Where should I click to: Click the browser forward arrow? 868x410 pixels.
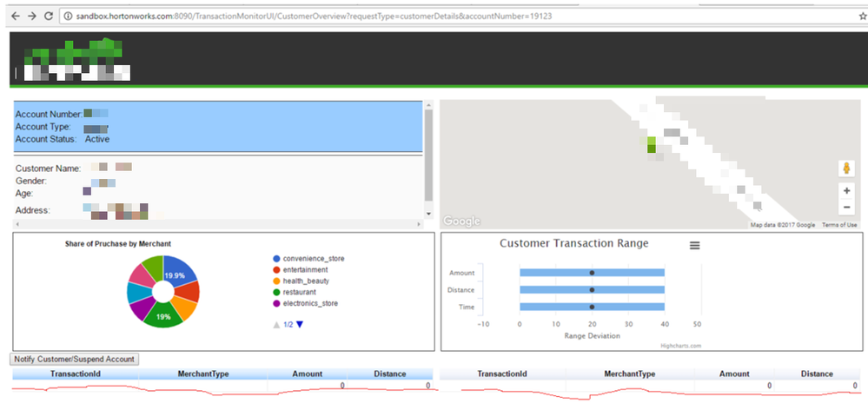tap(30, 17)
